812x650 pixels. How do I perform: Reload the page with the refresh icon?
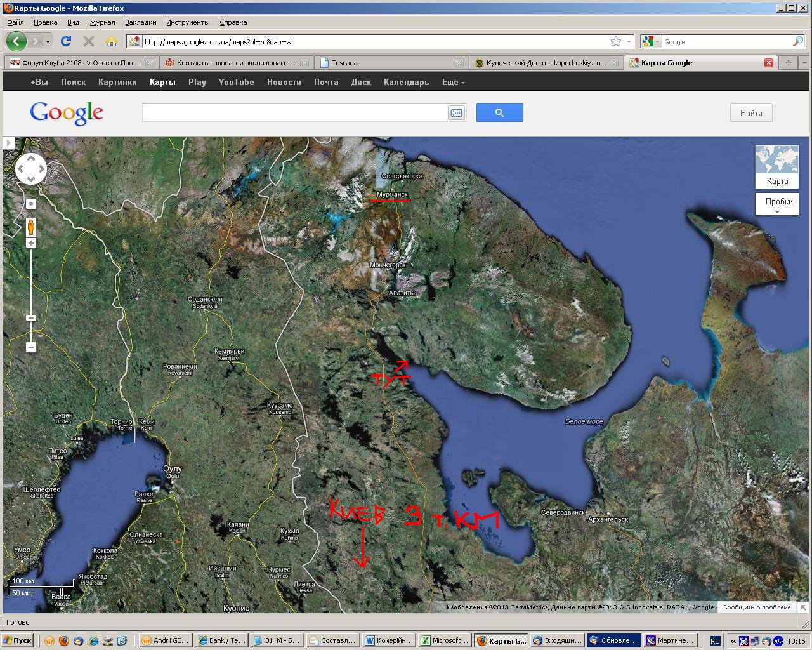pos(65,41)
